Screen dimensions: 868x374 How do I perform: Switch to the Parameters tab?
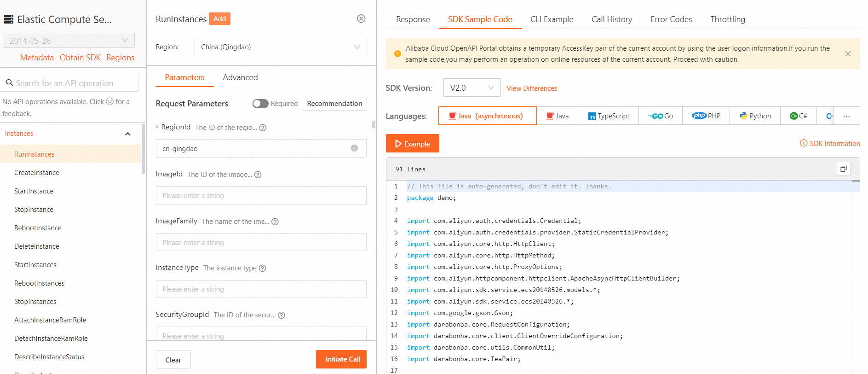184,77
